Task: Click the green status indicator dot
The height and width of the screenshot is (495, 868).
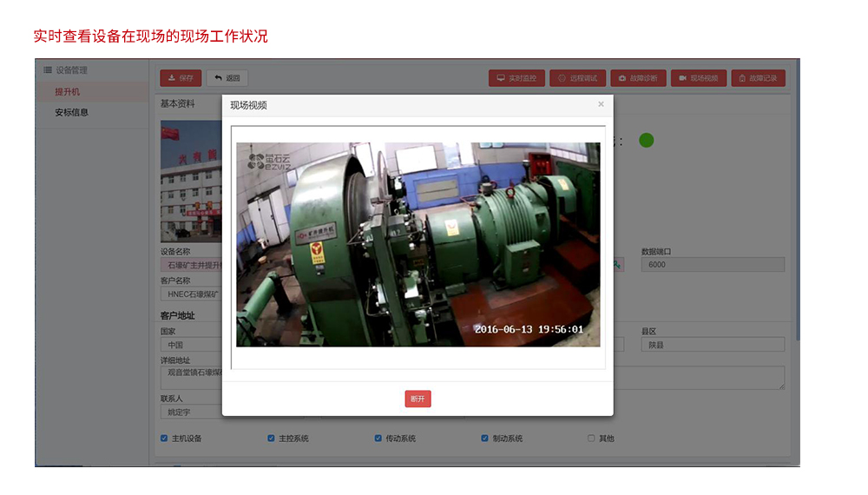Action: click(x=646, y=140)
